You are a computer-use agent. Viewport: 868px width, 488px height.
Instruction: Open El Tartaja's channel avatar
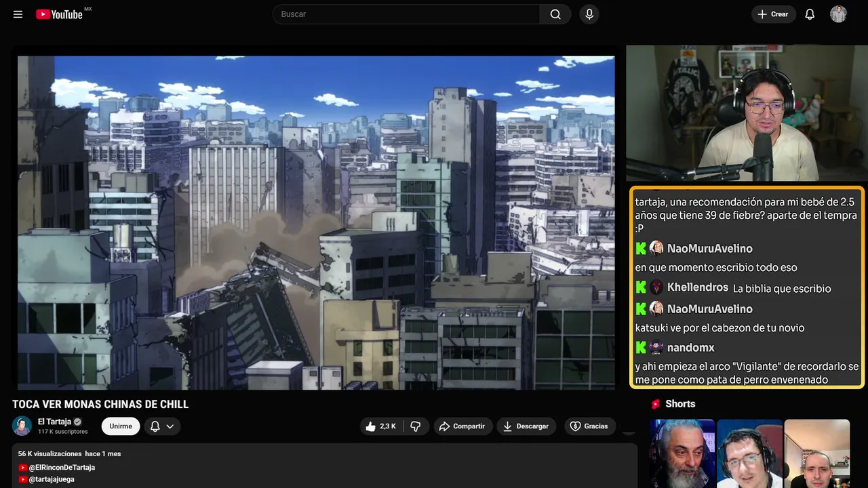22,426
